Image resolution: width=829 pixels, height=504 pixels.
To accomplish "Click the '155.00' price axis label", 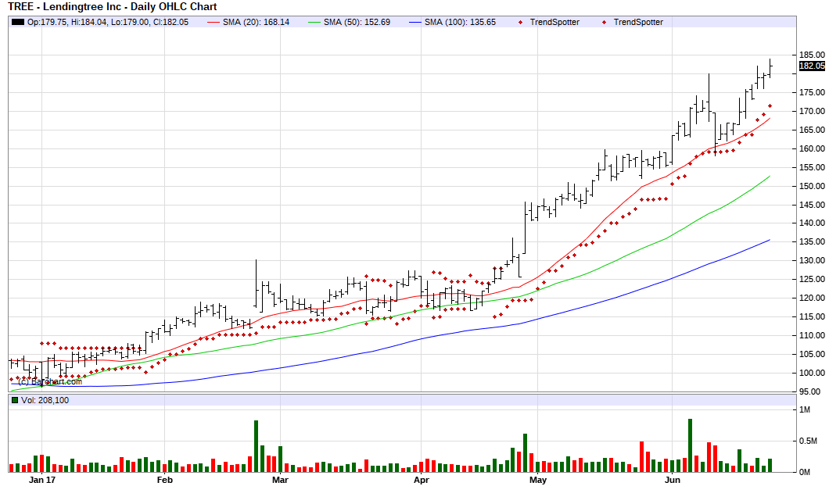I will (812, 167).
